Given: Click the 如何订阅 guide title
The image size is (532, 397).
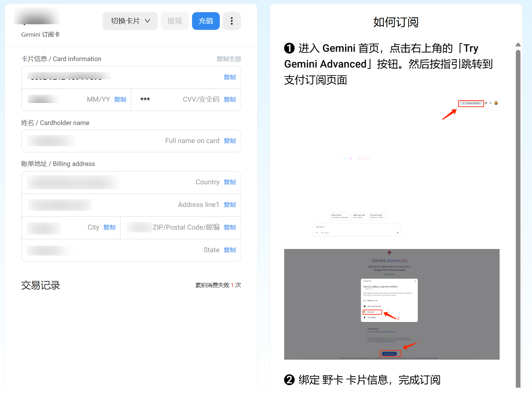Looking at the screenshot, I should click(x=396, y=22).
